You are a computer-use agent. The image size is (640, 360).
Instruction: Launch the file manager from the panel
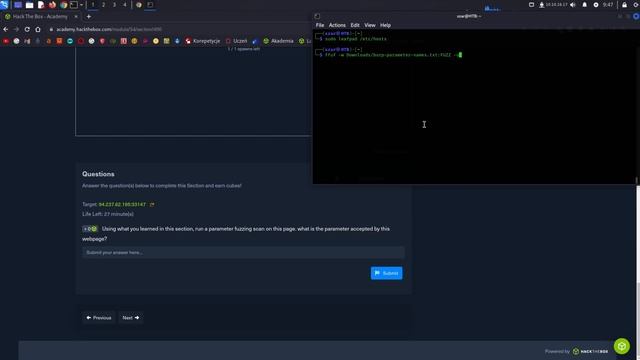click(29, 5)
